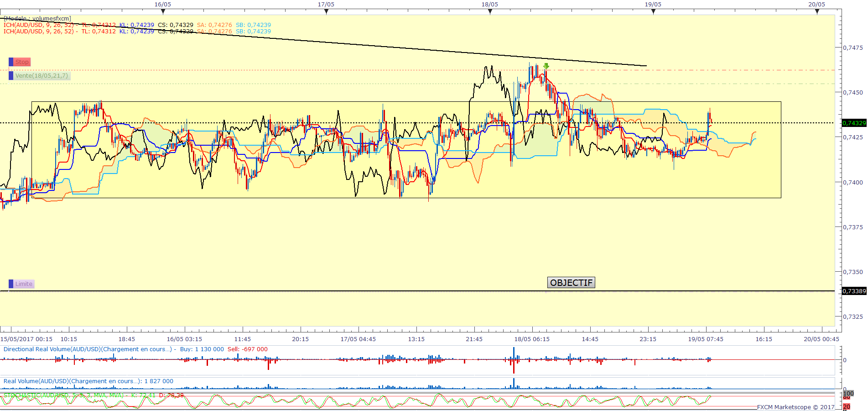
Task: Select the Limite order label
Action: click(x=21, y=284)
